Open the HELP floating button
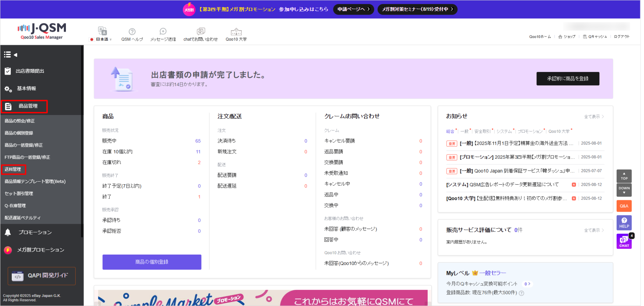 [x=624, y=223]
